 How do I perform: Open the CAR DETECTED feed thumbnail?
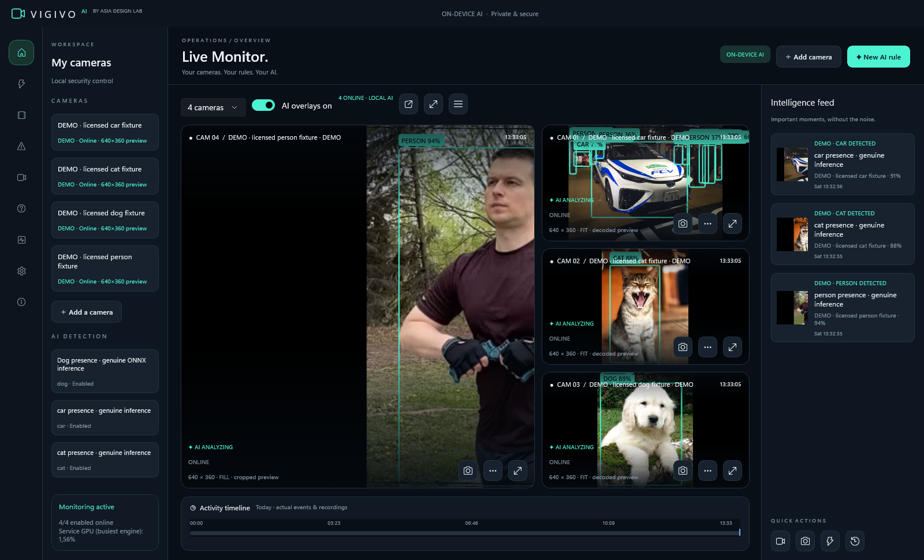point(792,165)
